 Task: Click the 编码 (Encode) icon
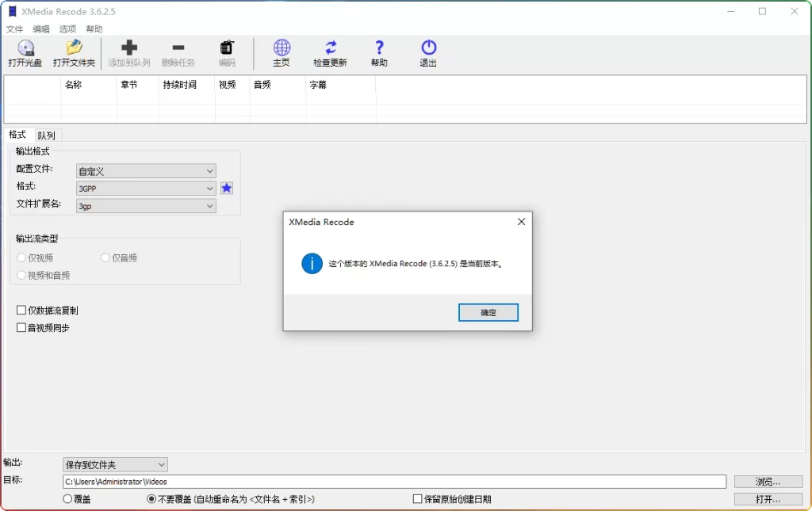(228, 52)
